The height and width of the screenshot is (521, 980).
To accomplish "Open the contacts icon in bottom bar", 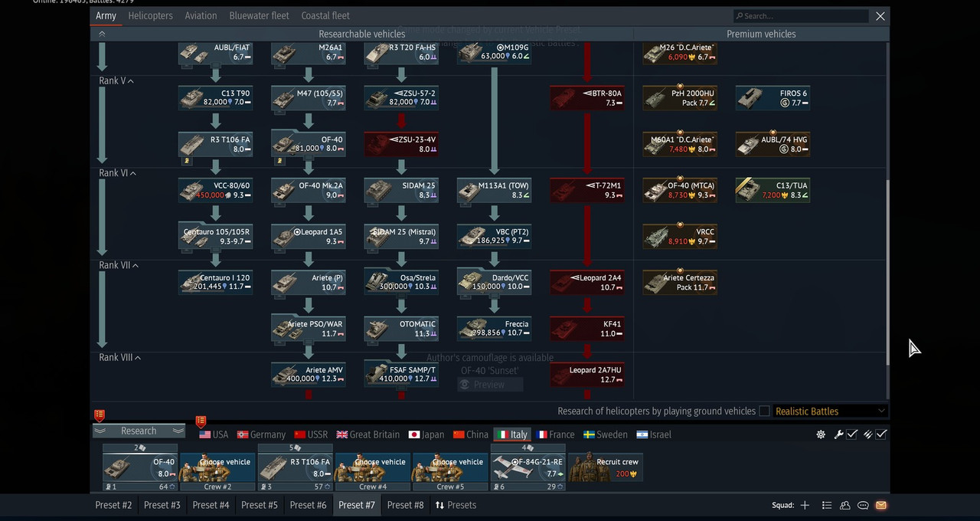I will [845, 505].
